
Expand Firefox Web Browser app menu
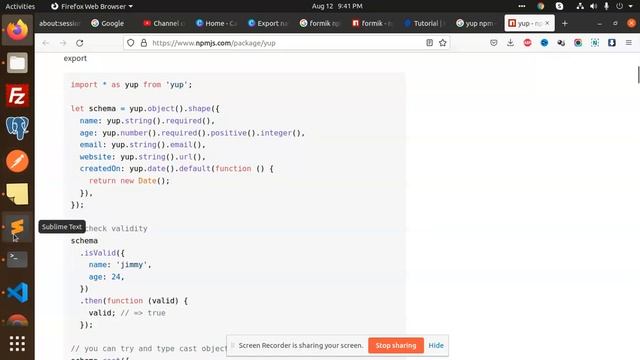coord(92,6)
